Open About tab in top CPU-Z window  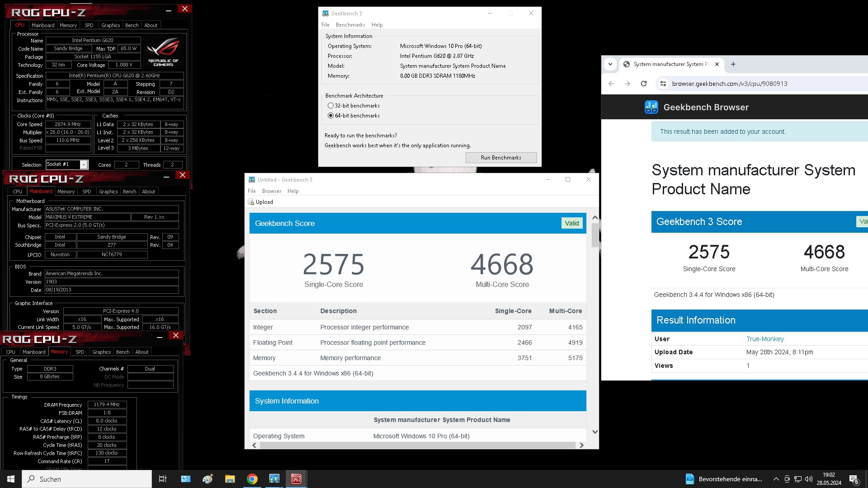[151, 25]
